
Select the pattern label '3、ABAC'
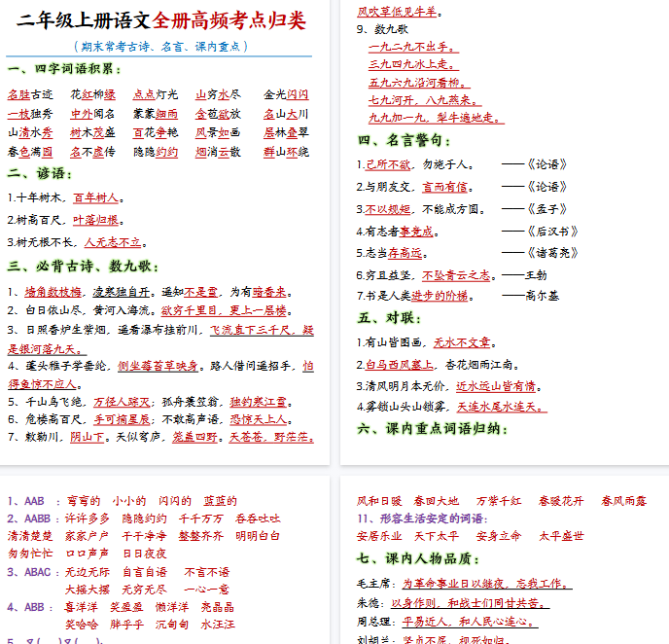[x=29, y=572]
